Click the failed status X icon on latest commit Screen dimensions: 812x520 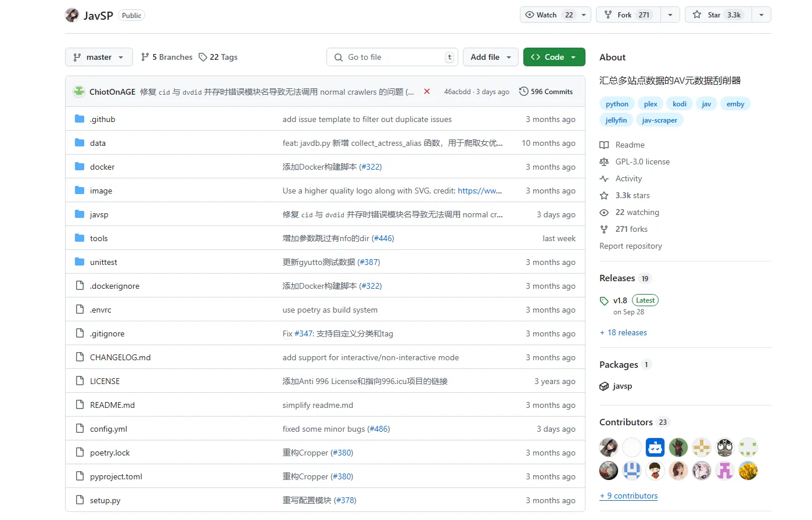(x=427, y=92)
